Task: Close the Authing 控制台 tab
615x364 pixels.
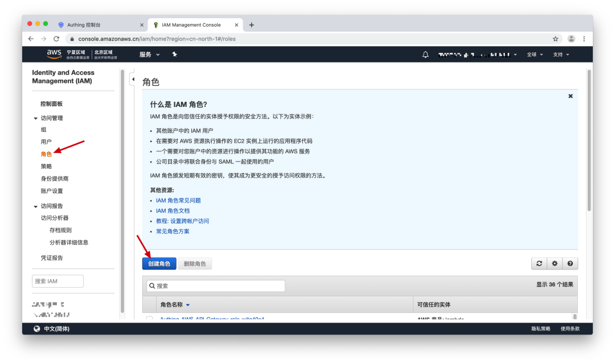Action: (142, 25)
